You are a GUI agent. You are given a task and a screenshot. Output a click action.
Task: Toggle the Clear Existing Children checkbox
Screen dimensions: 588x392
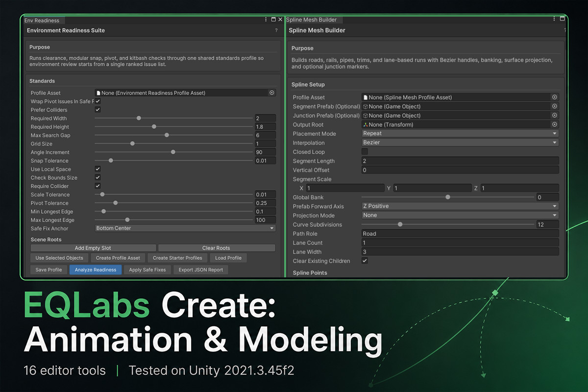point(365,261)
